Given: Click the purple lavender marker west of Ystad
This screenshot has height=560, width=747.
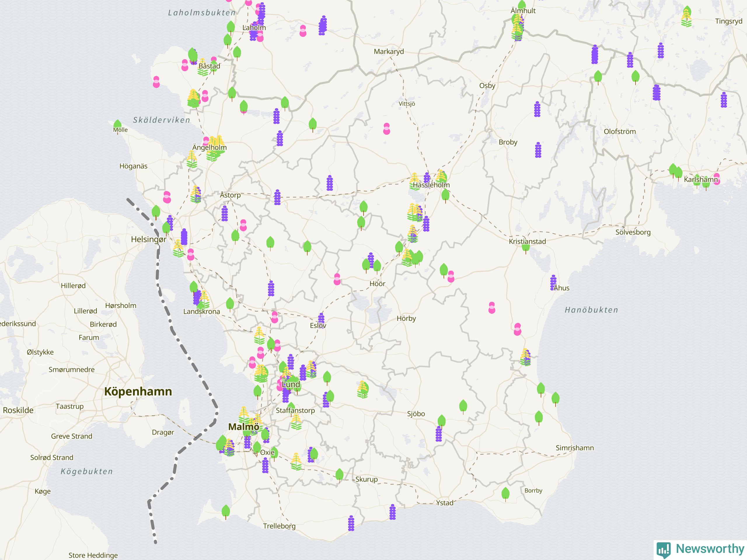Looking at the screenshot, I should 392,512.
